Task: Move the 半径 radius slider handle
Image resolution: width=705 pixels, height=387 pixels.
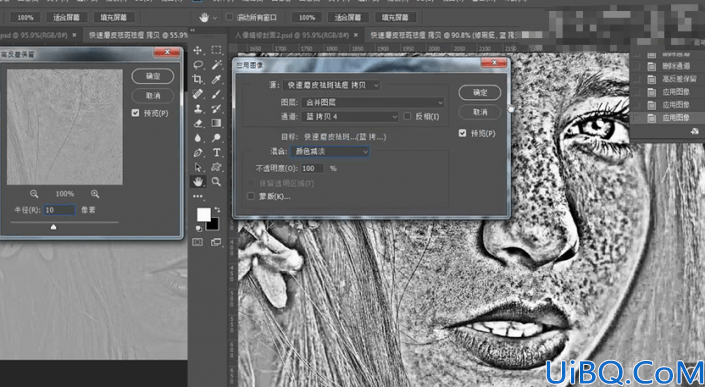Action: (x=54, y=227)
